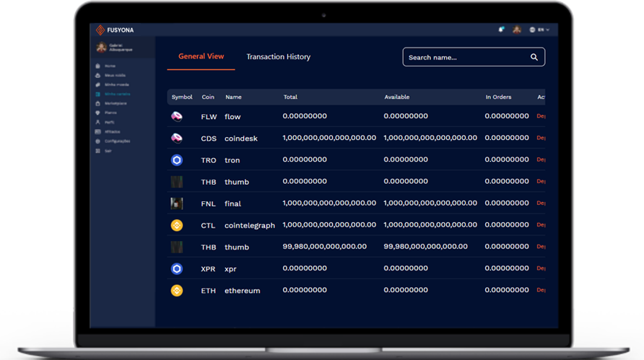Open Gabriel Albuquerque sidebar profile
644x360 pixels.
(115, 48)
